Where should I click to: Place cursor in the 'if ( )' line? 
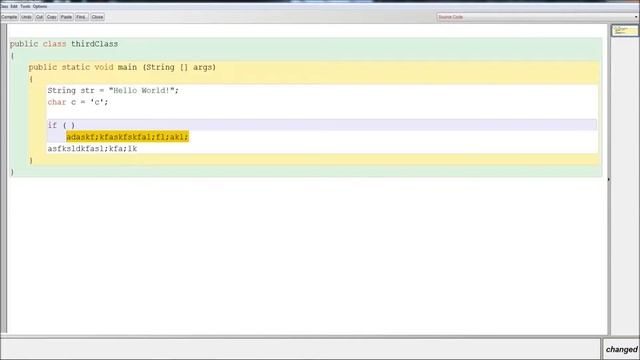(x=322, y=125)
